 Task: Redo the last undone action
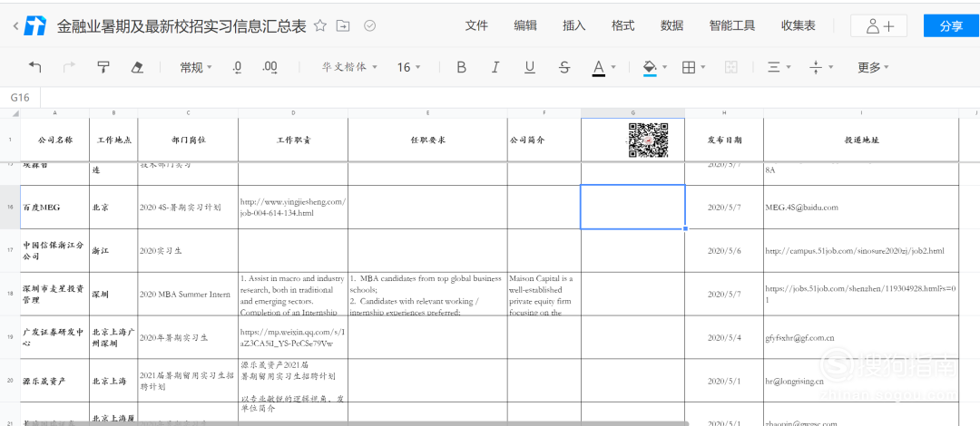click(x=69, y=67)
